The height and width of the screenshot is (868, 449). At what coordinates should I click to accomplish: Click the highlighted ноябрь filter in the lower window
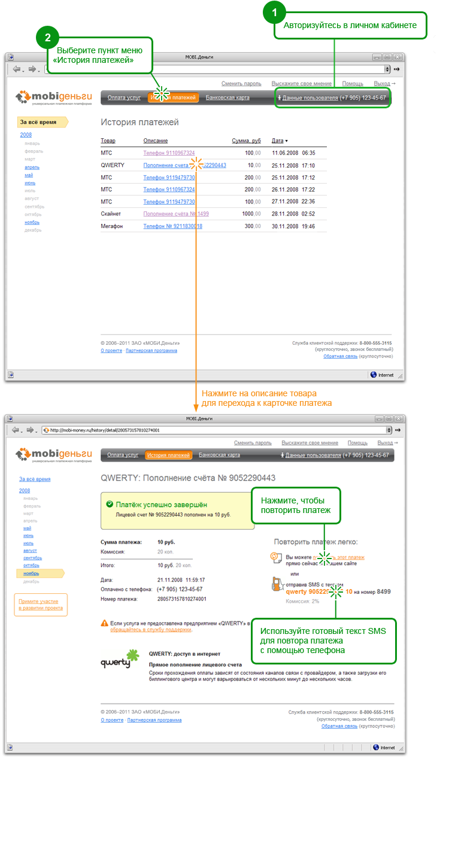pos(40,573)
